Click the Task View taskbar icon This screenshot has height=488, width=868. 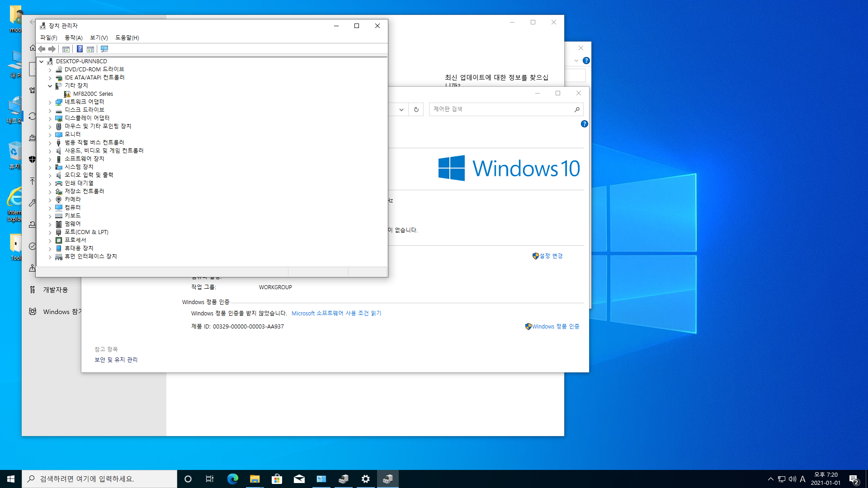point(210,479)
